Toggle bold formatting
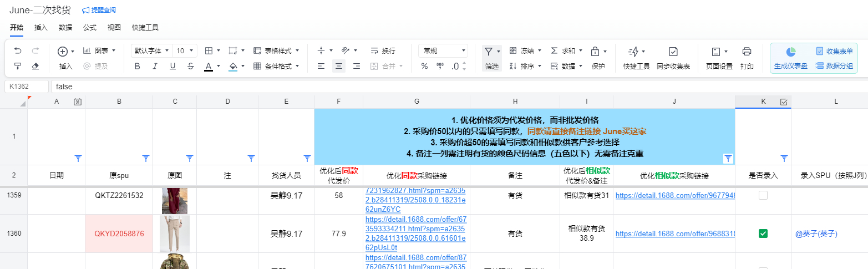The height and width of the screenshot is (269, 868). point(138,67)
